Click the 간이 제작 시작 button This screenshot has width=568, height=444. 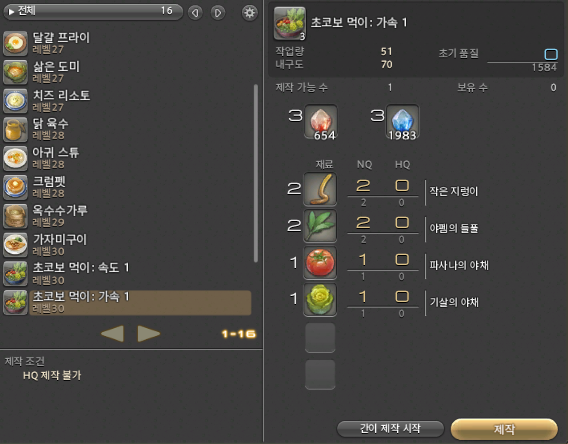click(x=390, y=429)
